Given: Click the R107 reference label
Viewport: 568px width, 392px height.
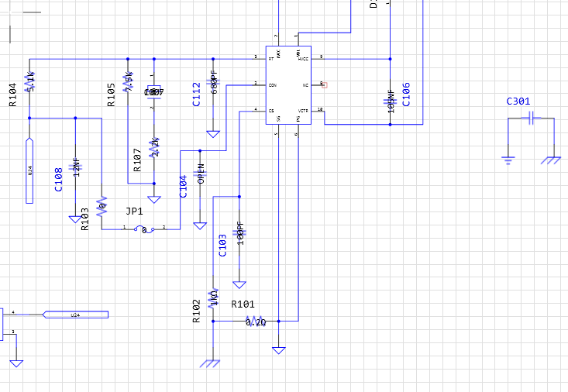Looking at the screenshot, I should click(x=137, y=160).
